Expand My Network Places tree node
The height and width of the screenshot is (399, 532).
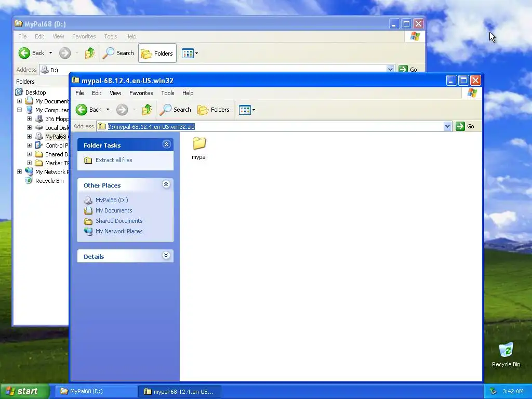click(x=19, y=171)
